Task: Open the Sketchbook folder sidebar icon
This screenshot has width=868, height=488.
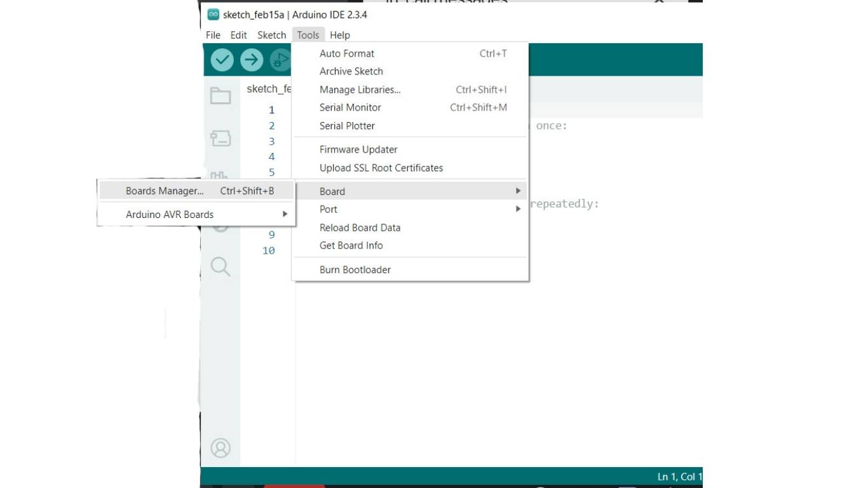Action: 220,96
